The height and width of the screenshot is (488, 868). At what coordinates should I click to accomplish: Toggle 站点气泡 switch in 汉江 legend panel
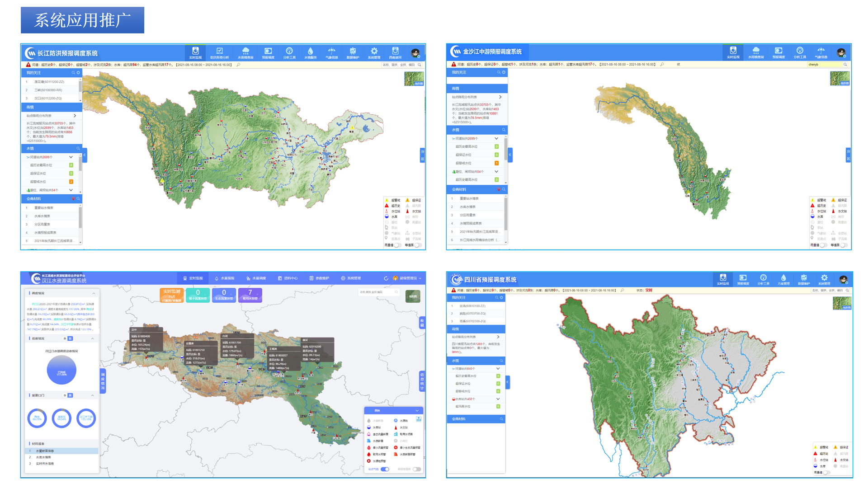click(x=385, y=469)
